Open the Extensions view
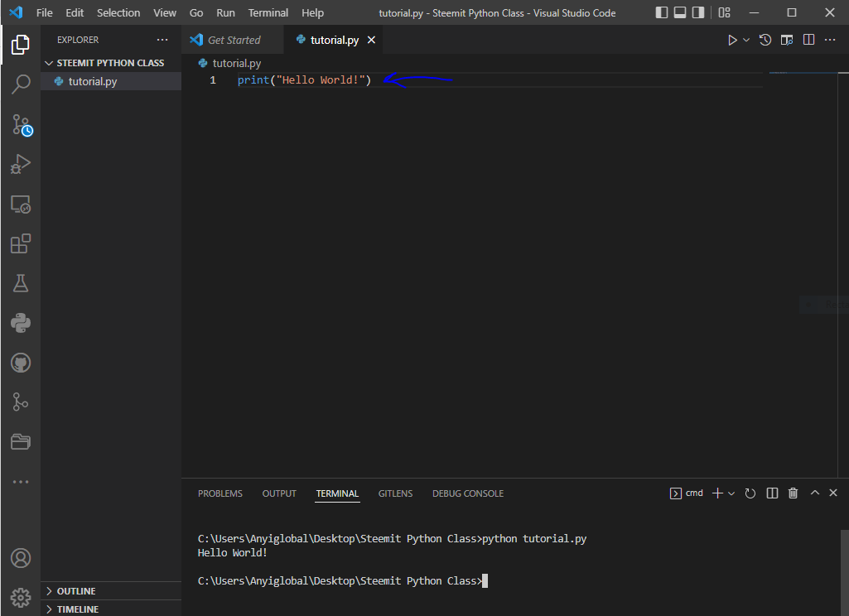This screenshot has height=616, width=849. click(x=21, y=243)
